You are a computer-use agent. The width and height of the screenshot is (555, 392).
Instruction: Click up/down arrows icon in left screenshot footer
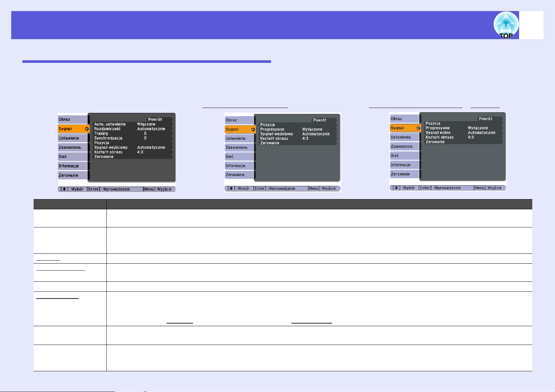tap(64, 189)
